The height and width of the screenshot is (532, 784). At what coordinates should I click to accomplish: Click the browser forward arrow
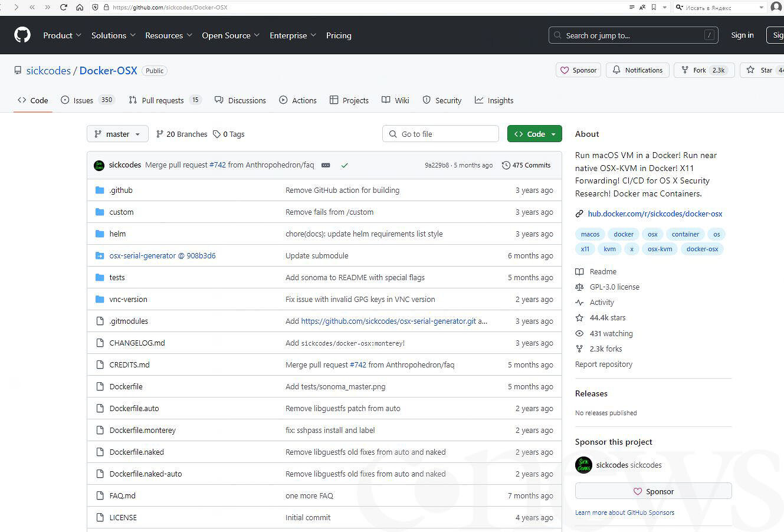[16, 8]
